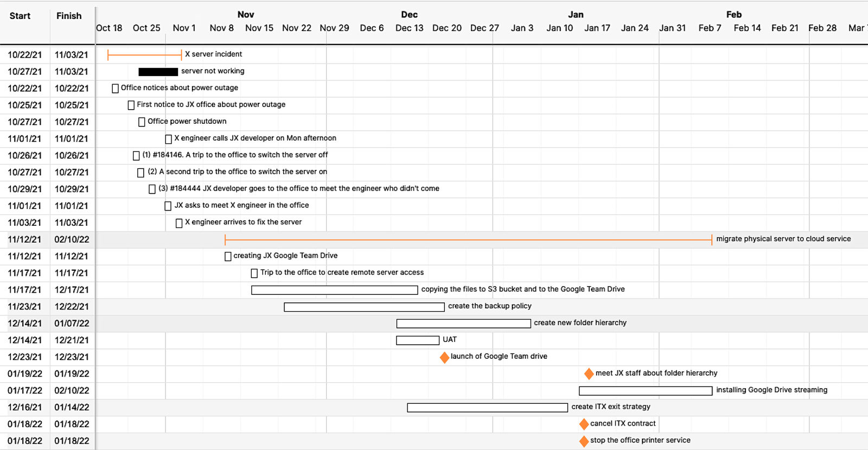Select the 'server not working' task label
This screenshot has width=868, height=450.
pyautogui.click(x=213, y=71)
